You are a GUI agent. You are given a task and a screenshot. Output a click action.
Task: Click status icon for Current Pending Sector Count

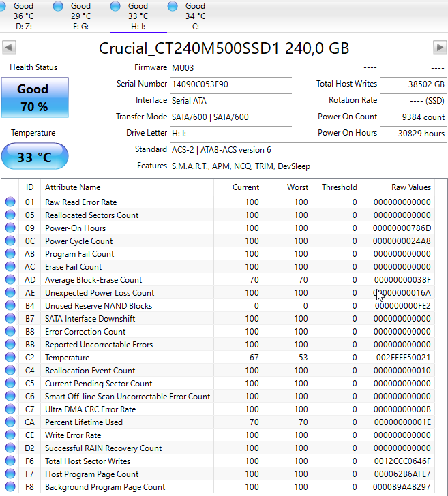click(x=10, y=384)
